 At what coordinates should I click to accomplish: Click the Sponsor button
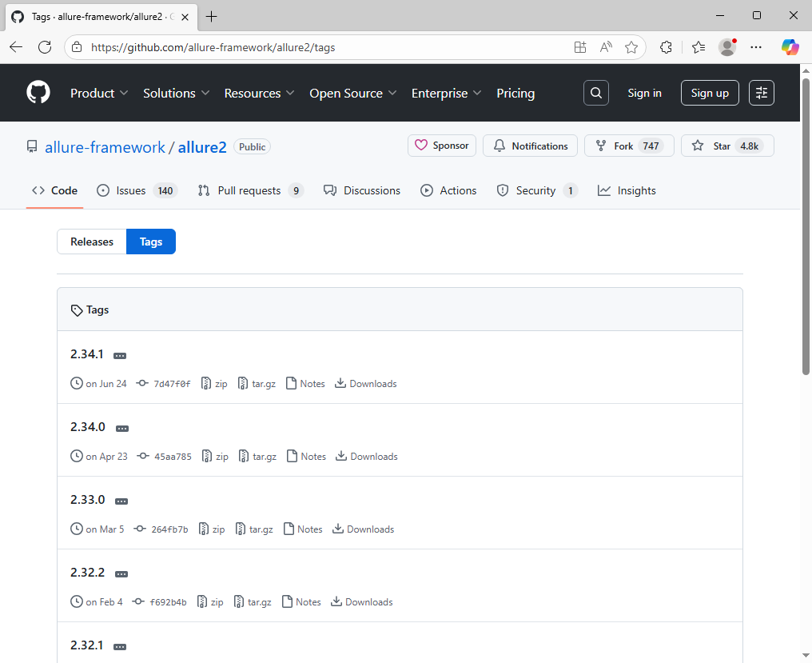coord(442,146)
